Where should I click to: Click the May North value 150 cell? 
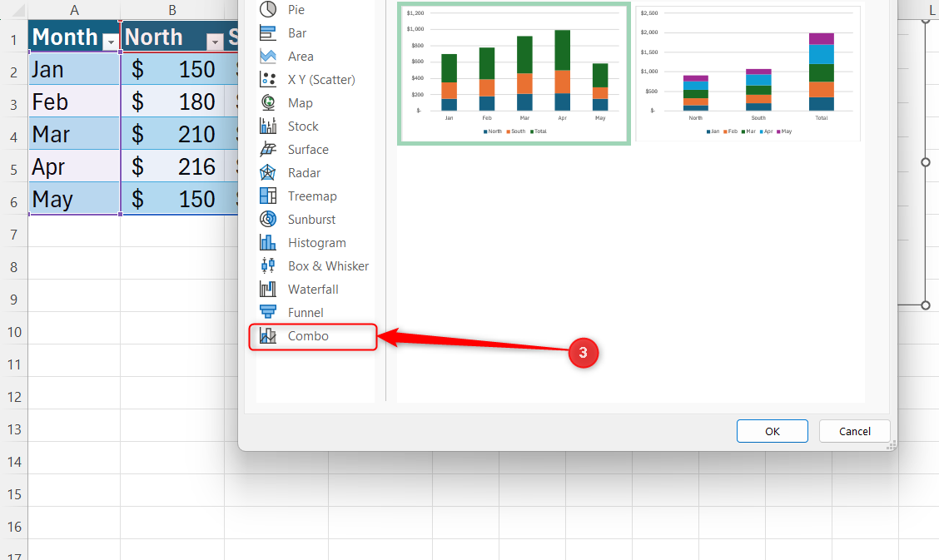[x=172, y=198]
